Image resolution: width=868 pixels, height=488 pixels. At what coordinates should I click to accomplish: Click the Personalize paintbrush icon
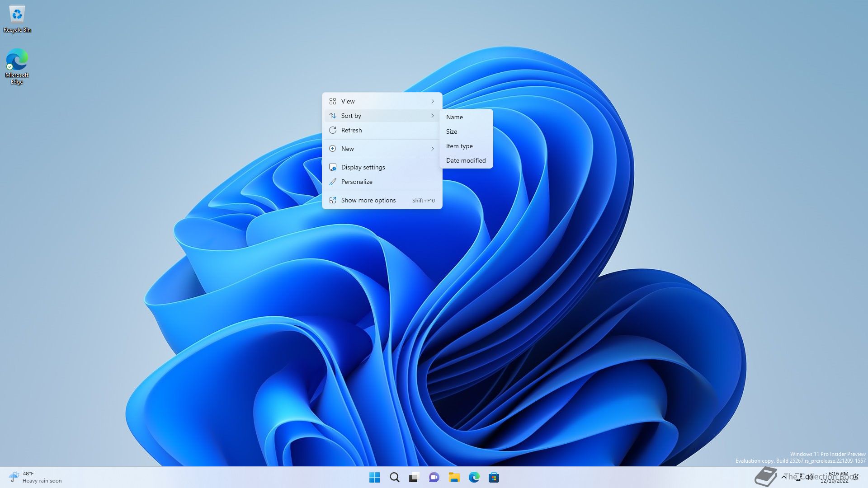(x=333, y=182)
